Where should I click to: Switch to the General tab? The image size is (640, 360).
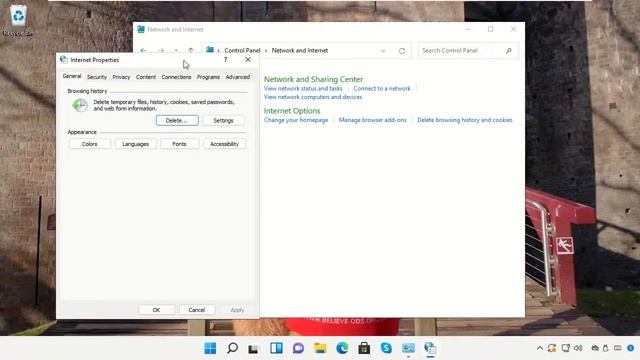click(72, 76)
